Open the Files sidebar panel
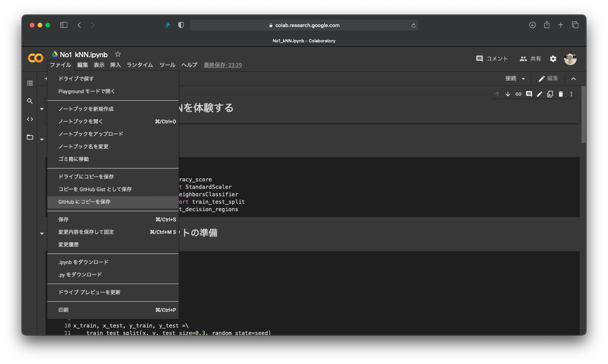This screenshot has width=608, height=364. coord(30,137)
